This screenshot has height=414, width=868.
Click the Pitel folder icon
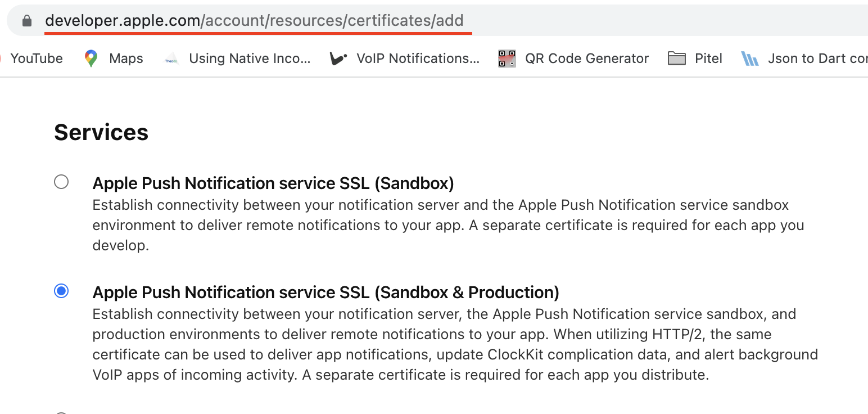677,58
